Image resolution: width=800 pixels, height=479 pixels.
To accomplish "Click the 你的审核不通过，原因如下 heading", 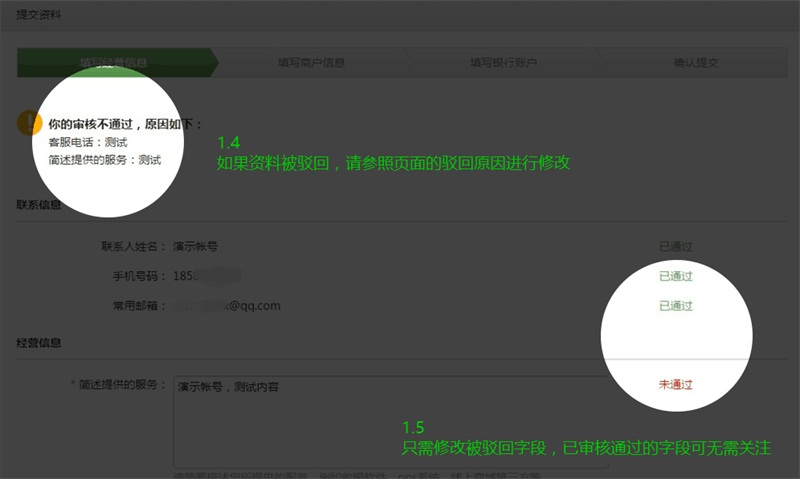I will click(x=125, y=124).
